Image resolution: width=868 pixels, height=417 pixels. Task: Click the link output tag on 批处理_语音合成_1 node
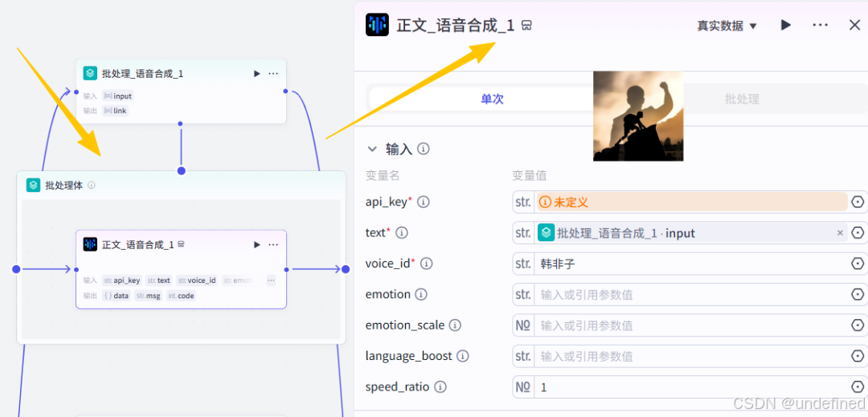pyautogui.click(x=115, y=111)
